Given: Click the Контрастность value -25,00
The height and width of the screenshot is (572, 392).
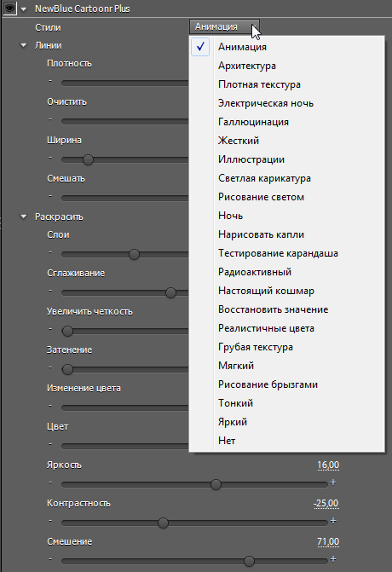Looking at the screenshot, I should 326,504.
